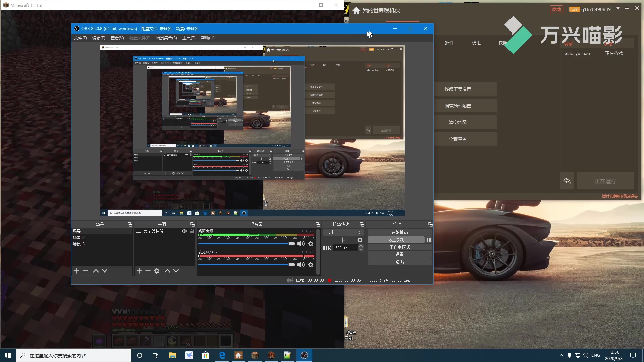Open transition properties gear icon

(x=360, y=240)
